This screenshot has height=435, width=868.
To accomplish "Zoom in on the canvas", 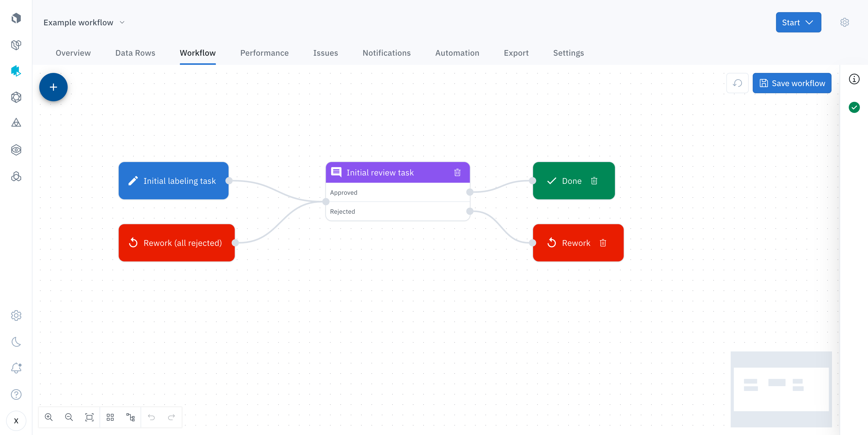I will (49, 417).
